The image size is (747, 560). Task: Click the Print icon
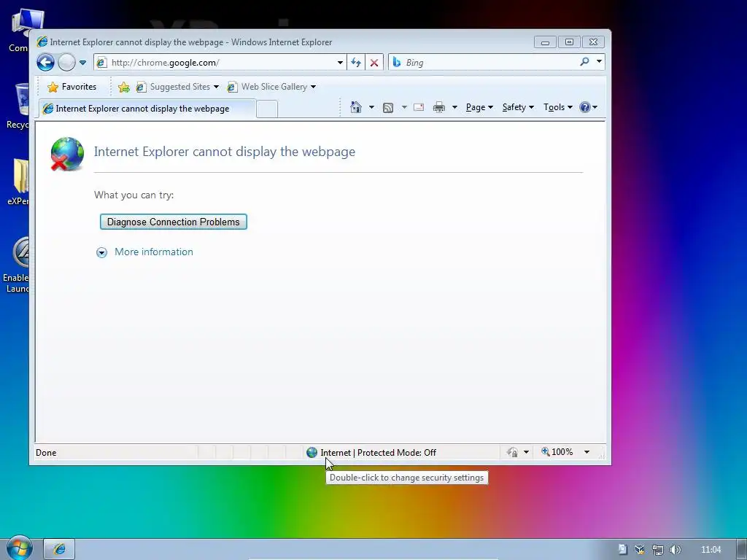pos(438,107)
